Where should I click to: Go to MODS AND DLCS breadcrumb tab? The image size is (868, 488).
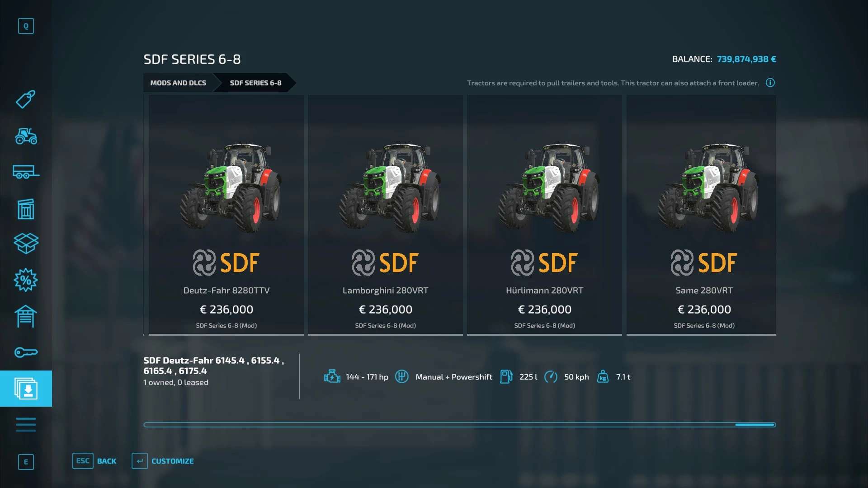coord(178,83)
